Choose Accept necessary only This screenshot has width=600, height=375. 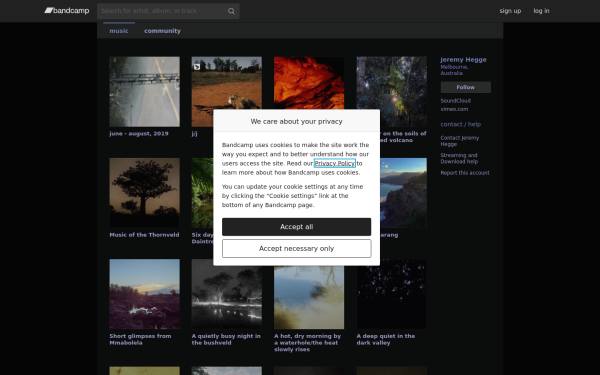coord(297,248)
